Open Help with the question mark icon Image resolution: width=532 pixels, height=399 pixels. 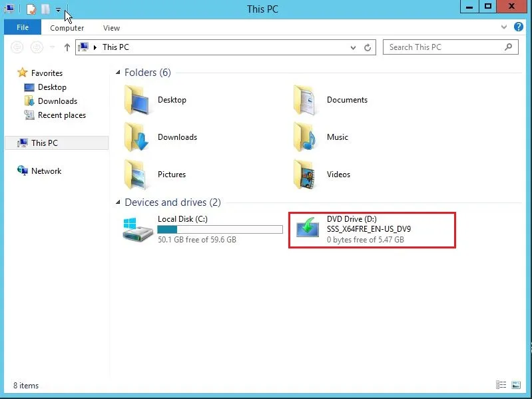click(519, 27)
